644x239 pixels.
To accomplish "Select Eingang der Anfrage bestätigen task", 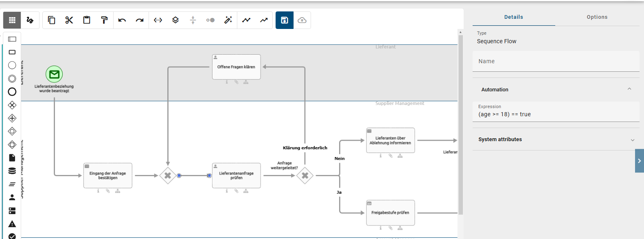I will 108,175.
